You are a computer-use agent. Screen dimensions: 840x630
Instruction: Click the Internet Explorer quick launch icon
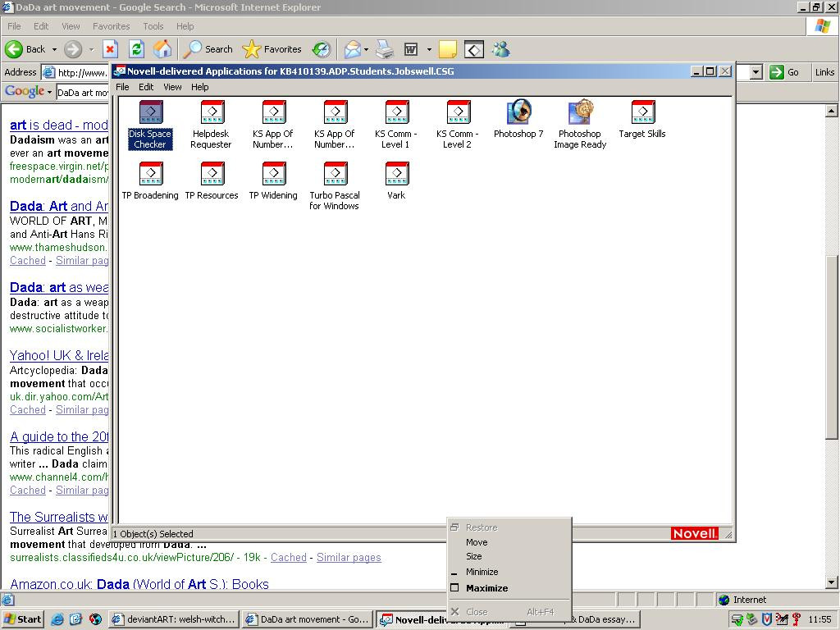tap(57, 619)
